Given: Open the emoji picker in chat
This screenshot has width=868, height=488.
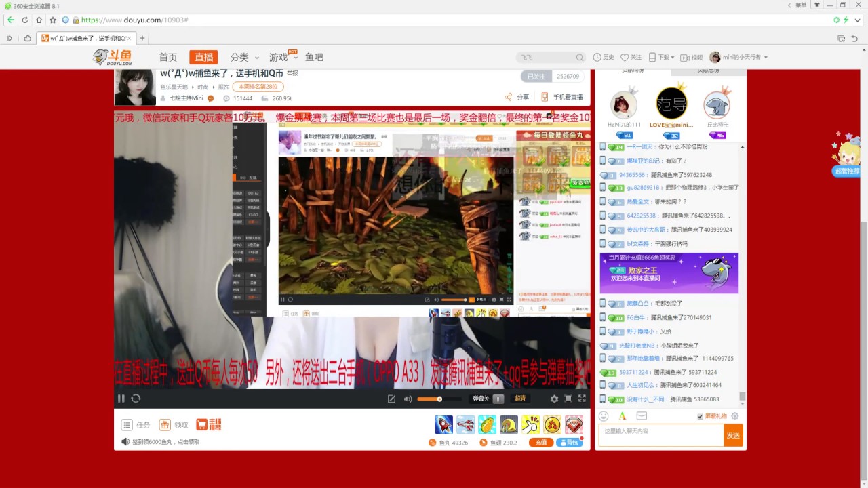Looking at the screenshot, I should (604, 416).
